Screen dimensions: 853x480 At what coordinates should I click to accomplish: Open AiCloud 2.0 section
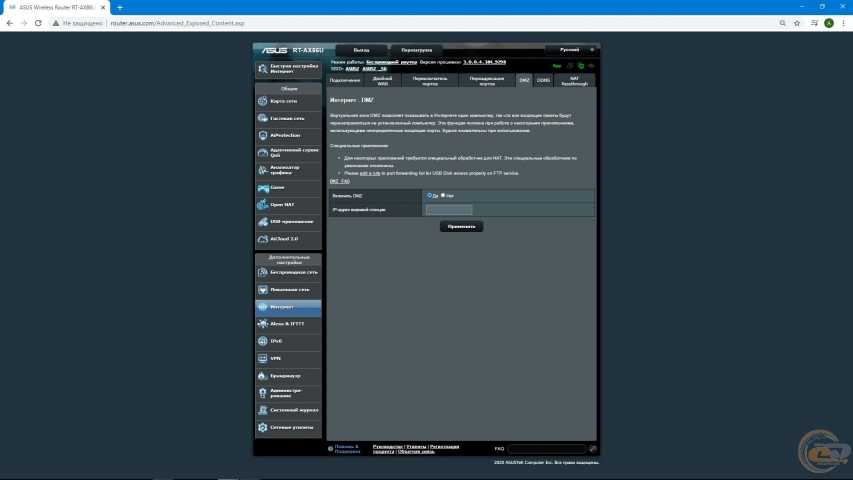click(288, 239)
